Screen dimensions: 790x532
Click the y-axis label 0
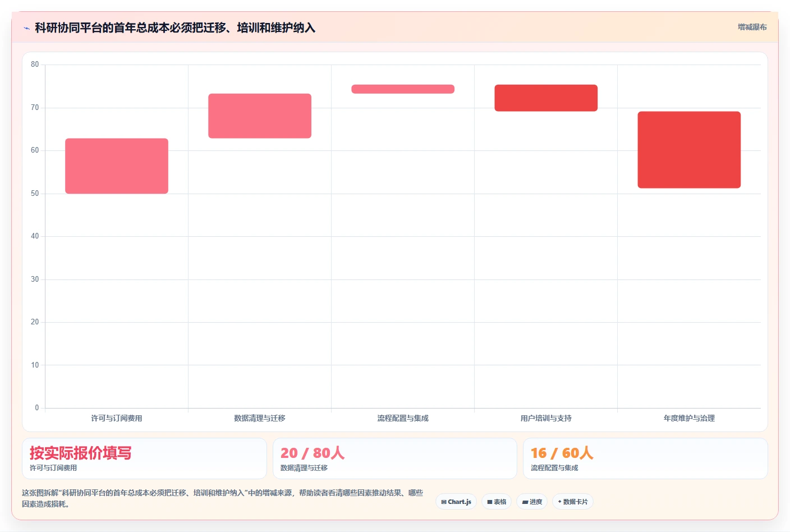[x=37, y=408]
